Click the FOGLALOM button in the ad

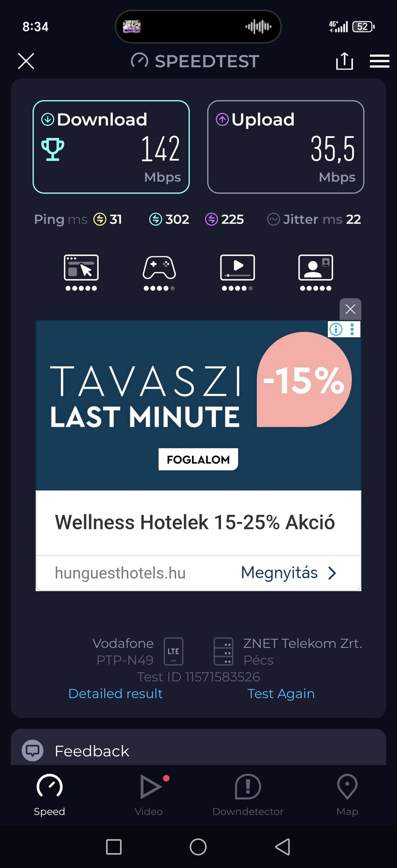(198, 460)
